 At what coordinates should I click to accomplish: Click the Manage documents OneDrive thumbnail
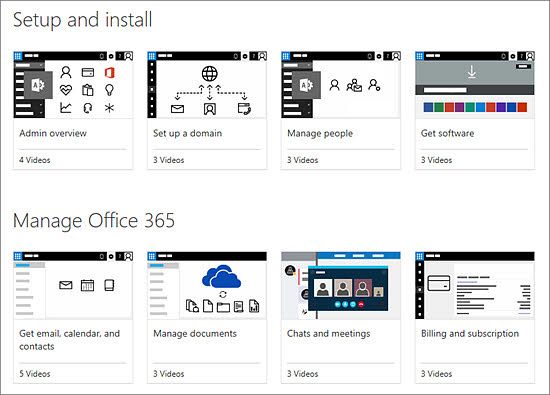[x=207, y=285]
